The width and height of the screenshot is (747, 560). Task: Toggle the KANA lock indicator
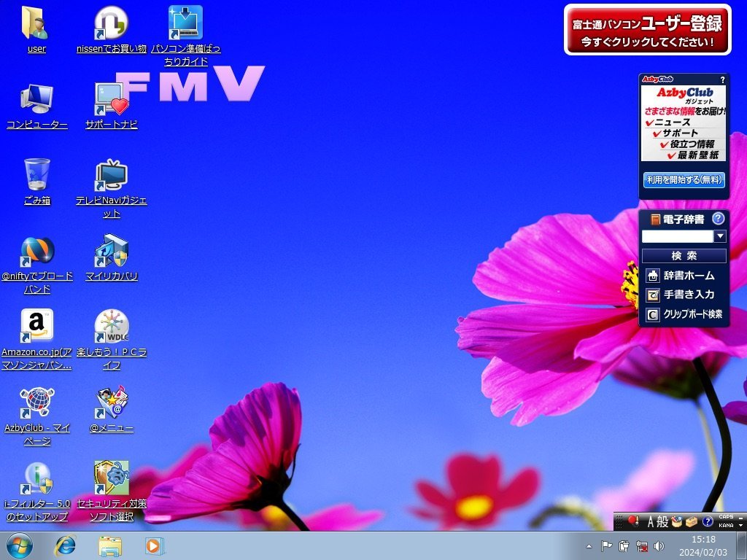pyautogui.click(x=726, y=525)
